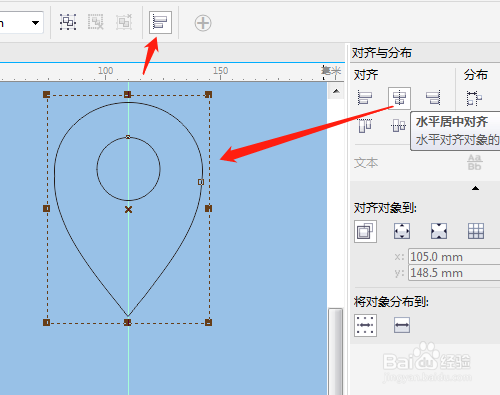Choose the Page Center align-to option
Viewport: 500px width, 395px height.
point(439,231)
